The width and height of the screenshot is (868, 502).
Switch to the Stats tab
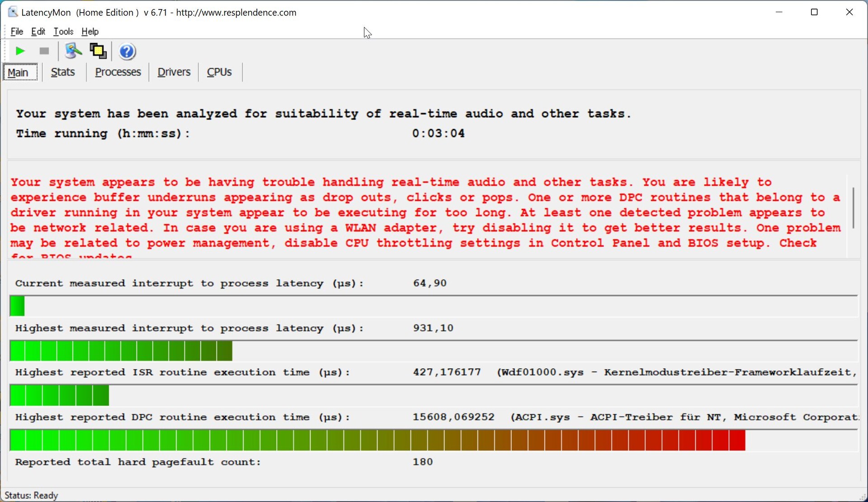coord(63,72)
